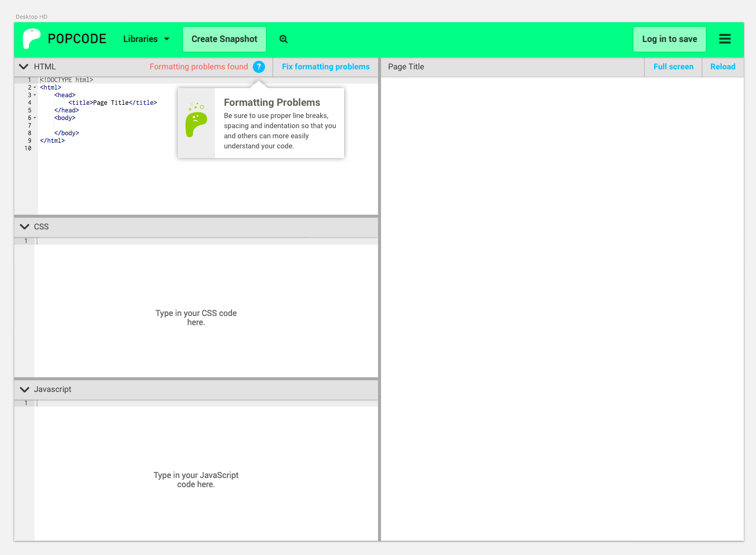Click Log in to save
Image resolution: width=756 pixels, height=555 pixels.
click(x=669, y=38)
